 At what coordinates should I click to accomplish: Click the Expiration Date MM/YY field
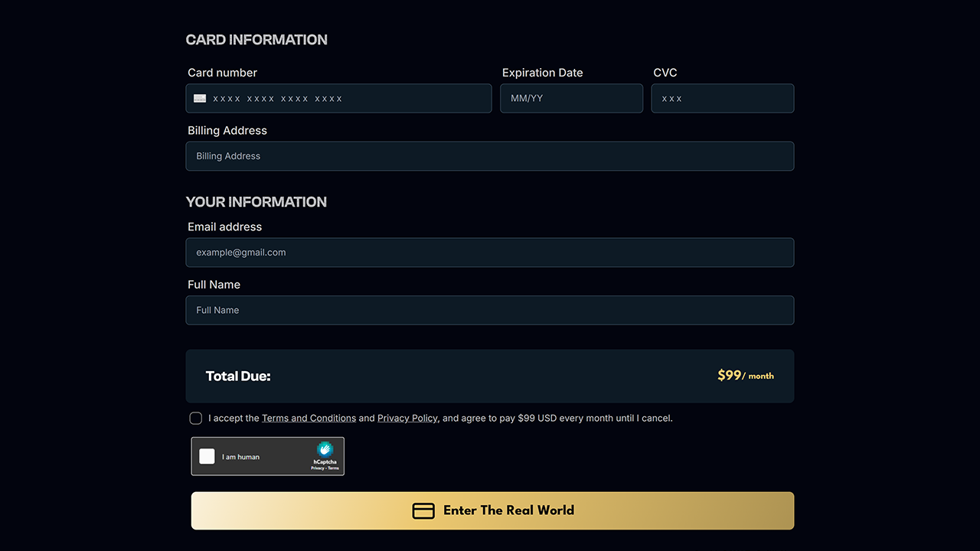571,99
